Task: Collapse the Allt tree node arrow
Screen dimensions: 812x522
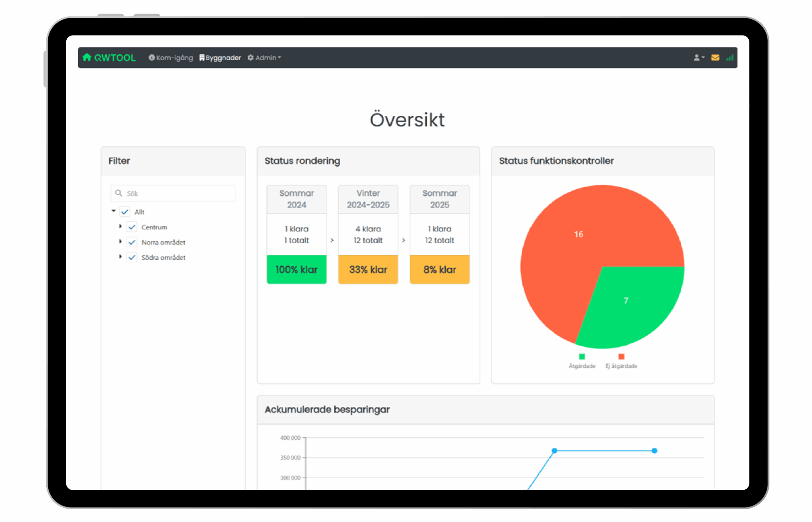Action: click(x=114, y=211)
